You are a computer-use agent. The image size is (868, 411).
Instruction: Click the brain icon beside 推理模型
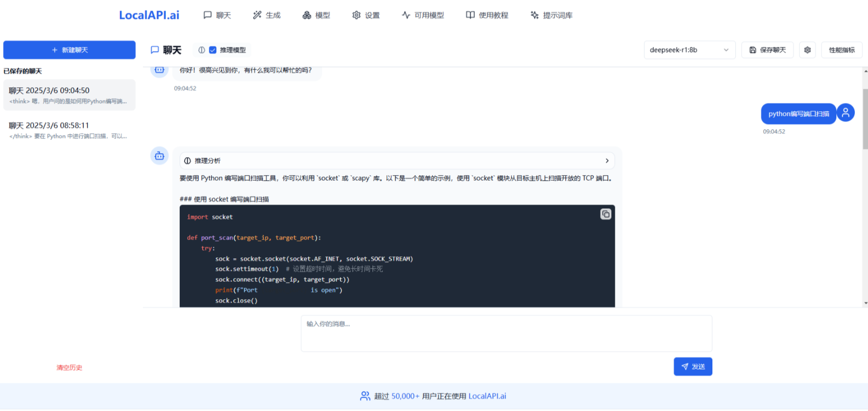tap(202, 50)
